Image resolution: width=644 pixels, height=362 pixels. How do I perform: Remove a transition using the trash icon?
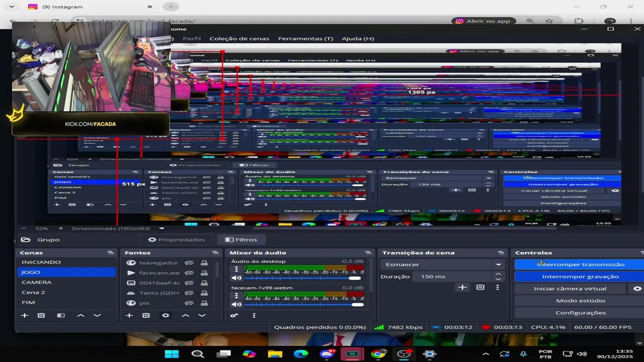coord(480,287)
